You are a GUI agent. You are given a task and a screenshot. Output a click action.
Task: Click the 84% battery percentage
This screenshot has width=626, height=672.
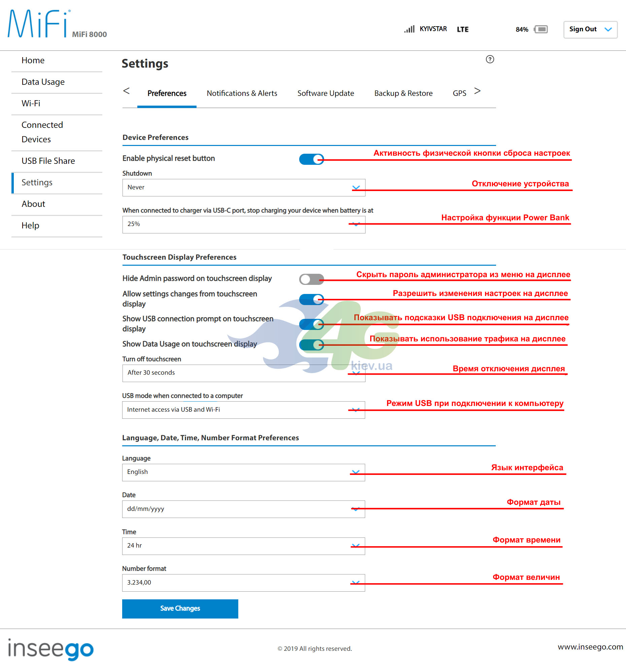click(522, 30)
